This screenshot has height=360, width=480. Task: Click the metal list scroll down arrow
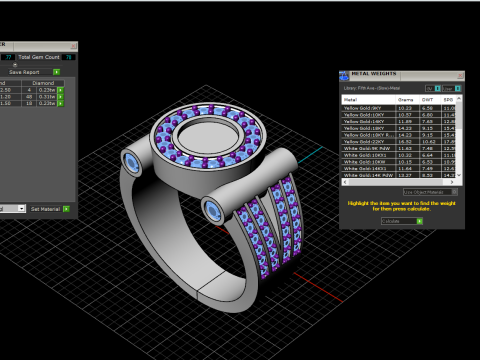pos(459,175)
